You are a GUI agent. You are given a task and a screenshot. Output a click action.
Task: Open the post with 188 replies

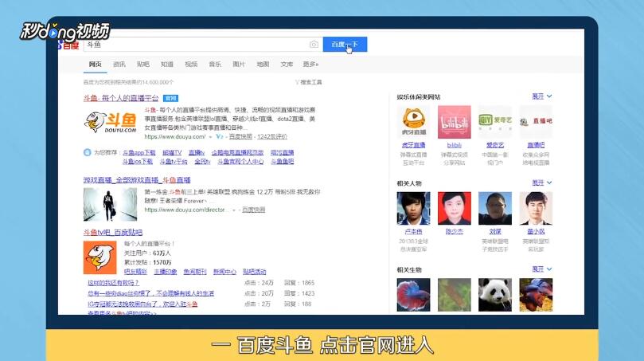point(142,304)
